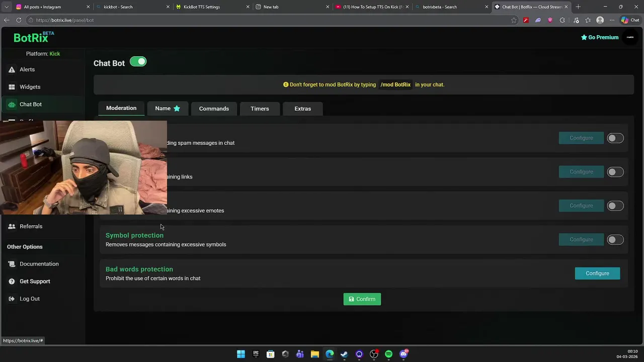This screenshot has height=362, width=644.
Task: Switch to the KickBot TTS Settings browser tab
Action: tap(211, 7)
